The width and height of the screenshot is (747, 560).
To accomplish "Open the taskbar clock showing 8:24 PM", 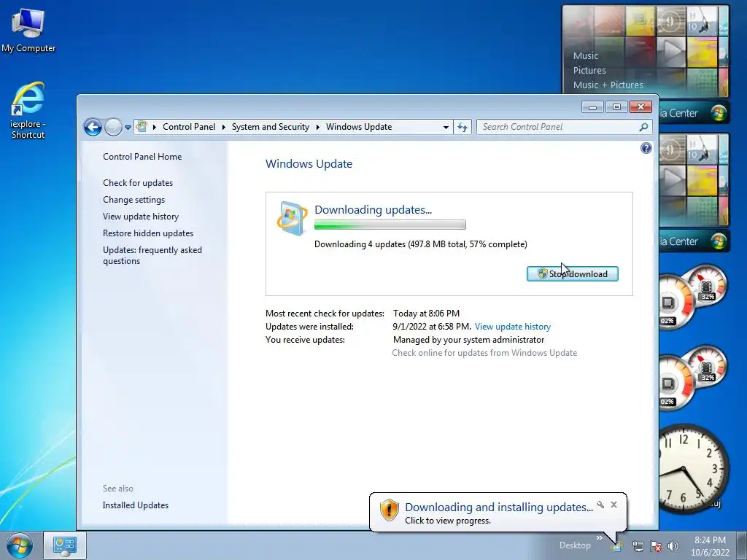I will (710, 545).
